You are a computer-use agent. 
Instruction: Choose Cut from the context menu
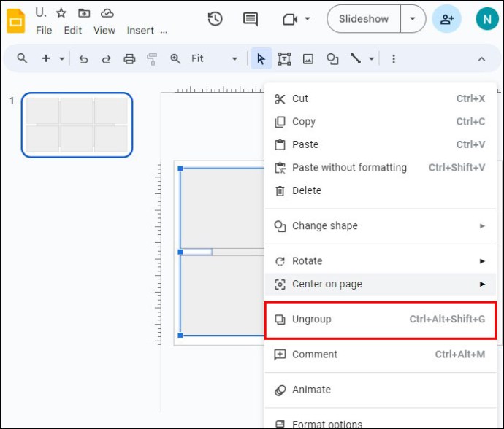tap(381, 98)
